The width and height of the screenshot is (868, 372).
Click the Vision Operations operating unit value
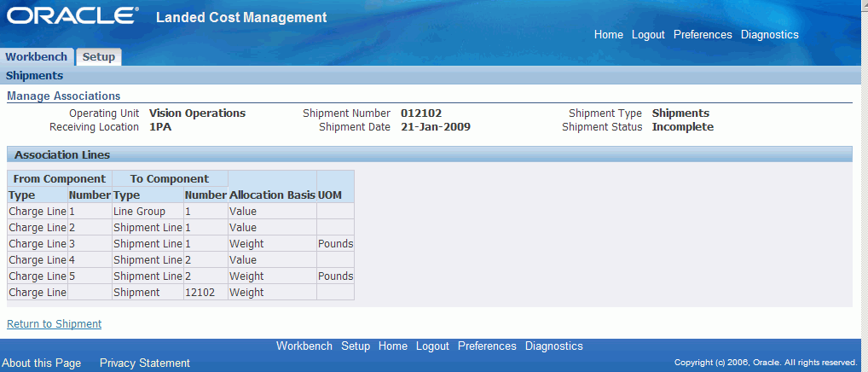(197, 113)
